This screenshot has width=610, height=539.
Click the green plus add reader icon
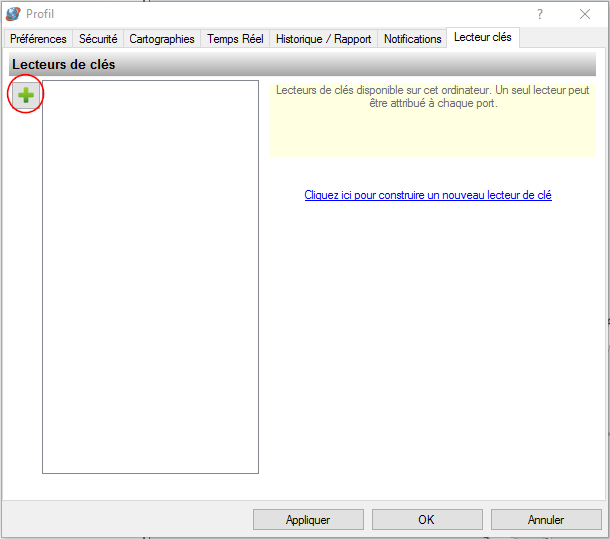pos(25,96)
